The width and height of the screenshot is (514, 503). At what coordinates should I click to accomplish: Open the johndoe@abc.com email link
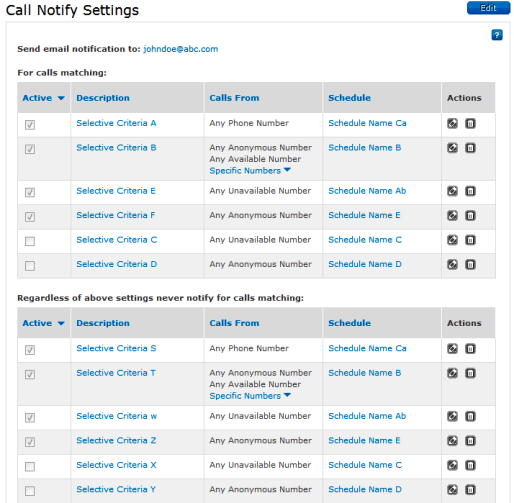click(181, 49)
